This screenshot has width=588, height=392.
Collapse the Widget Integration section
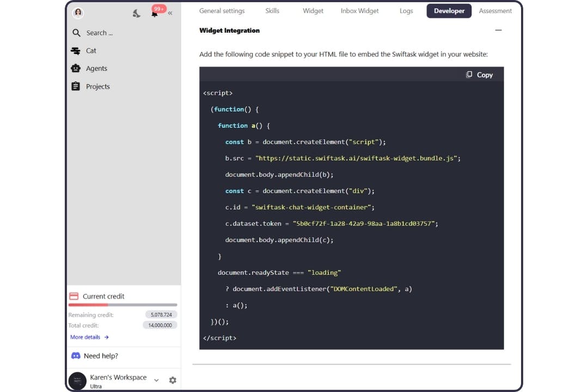click(499, 30)
